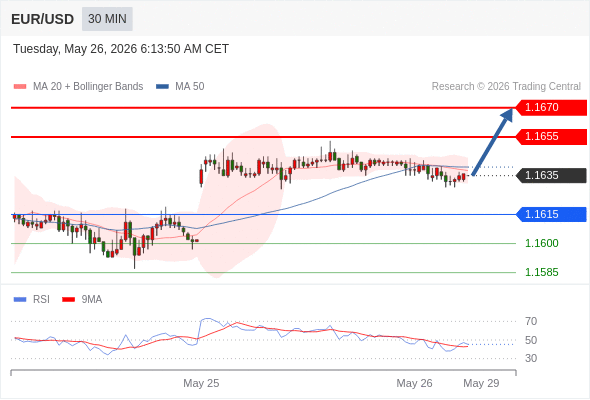
Task: Click the 'May 26' date axis label
Action: (414, 383)
